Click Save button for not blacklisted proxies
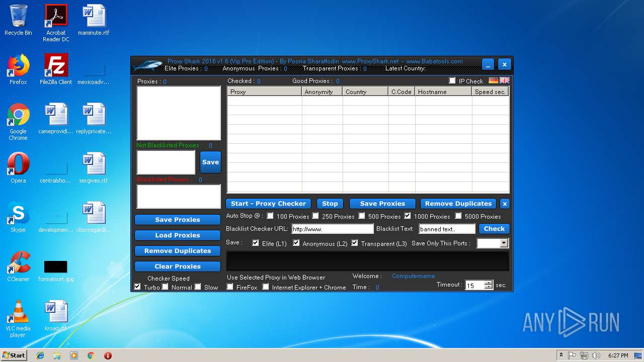 pos(210,162)
